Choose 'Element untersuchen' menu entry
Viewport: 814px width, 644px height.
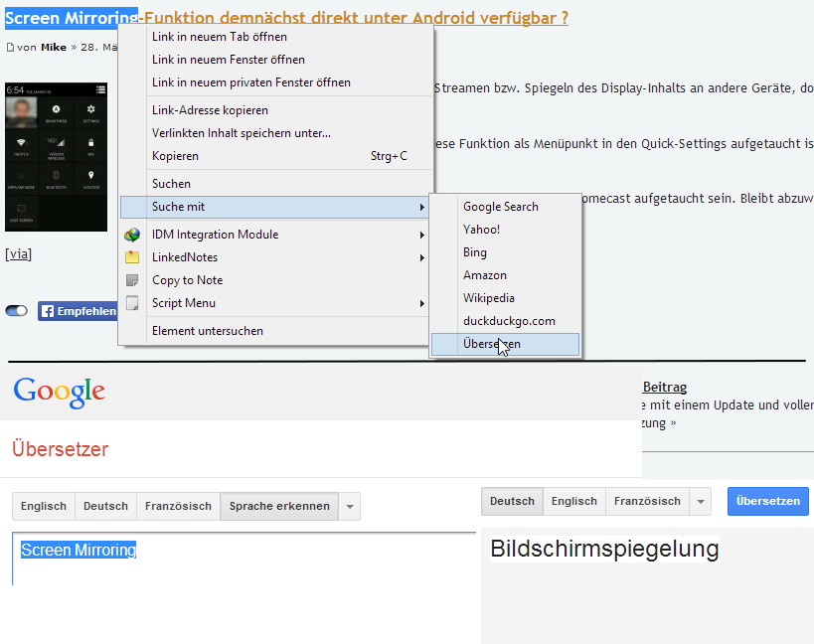point(276,331)
